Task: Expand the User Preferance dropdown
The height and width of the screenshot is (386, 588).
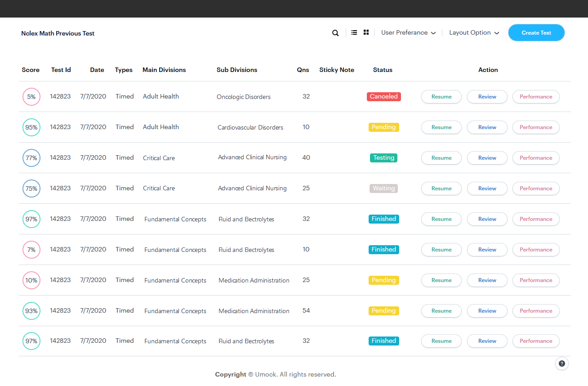Action: coord(409,33)
